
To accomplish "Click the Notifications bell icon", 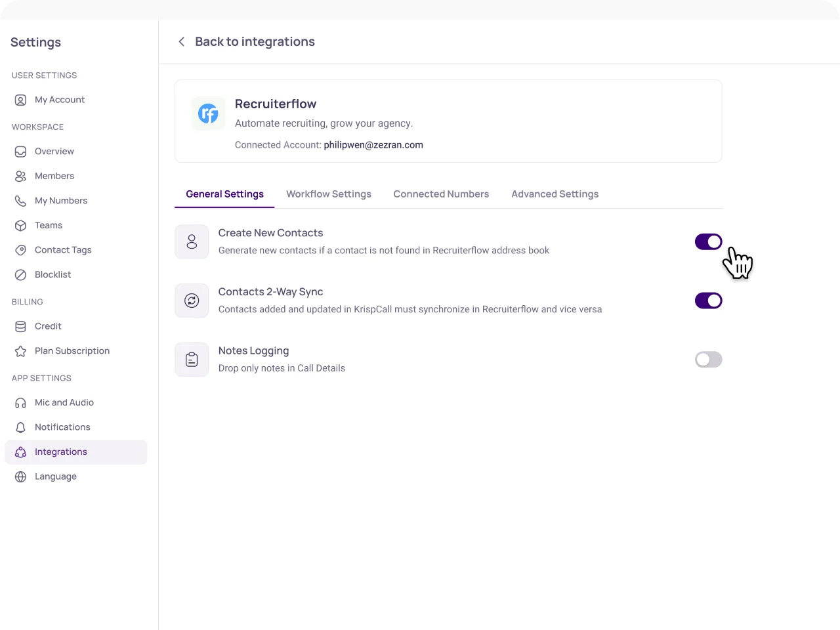I will [x=20, y=427].
